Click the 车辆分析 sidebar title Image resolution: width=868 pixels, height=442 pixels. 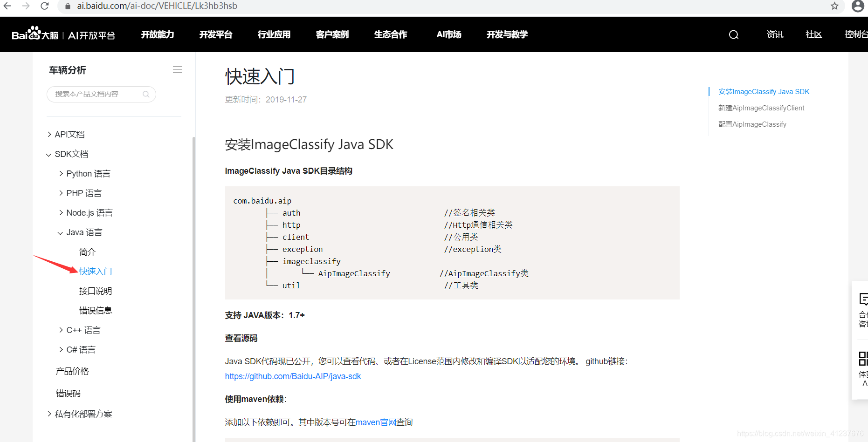(x=68, y=70)
